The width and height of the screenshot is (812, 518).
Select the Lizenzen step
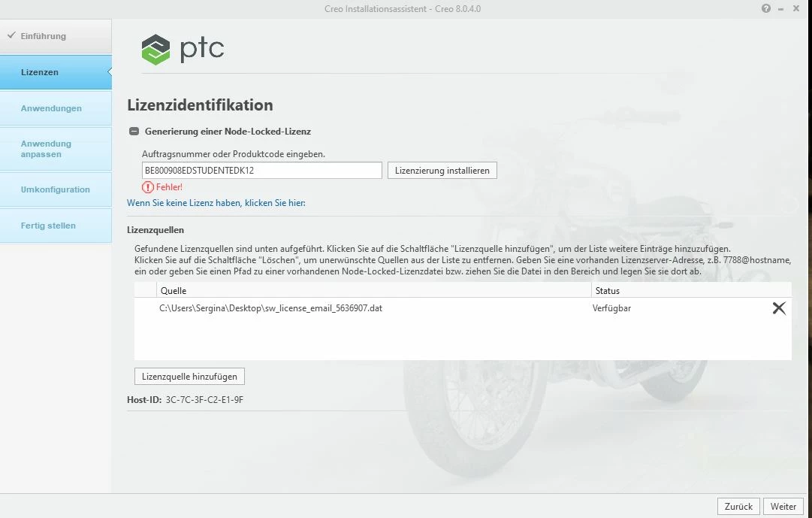click(56, 72)
